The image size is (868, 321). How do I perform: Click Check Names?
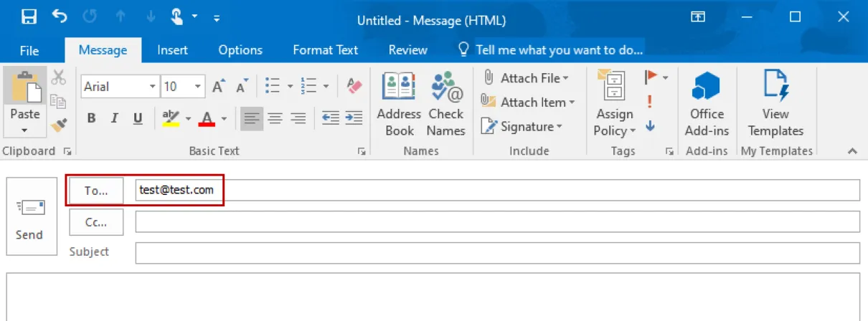tap(445, 104)
